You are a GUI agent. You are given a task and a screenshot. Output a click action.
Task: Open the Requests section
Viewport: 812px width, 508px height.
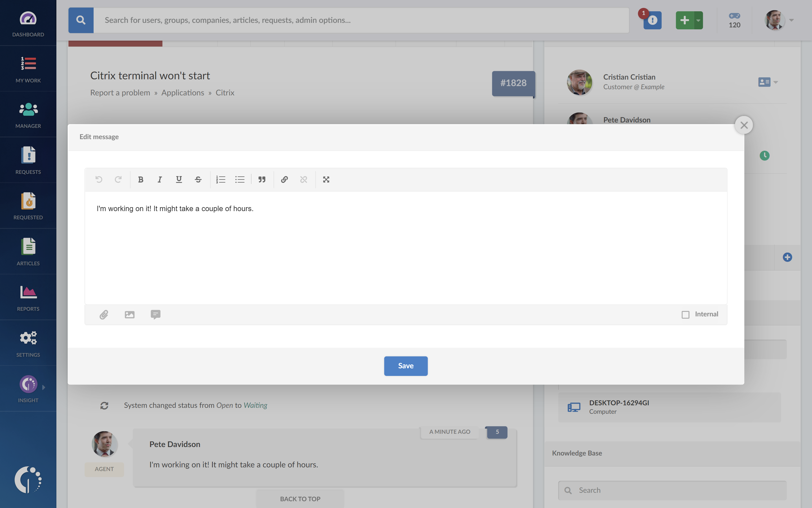pos(28,160)
